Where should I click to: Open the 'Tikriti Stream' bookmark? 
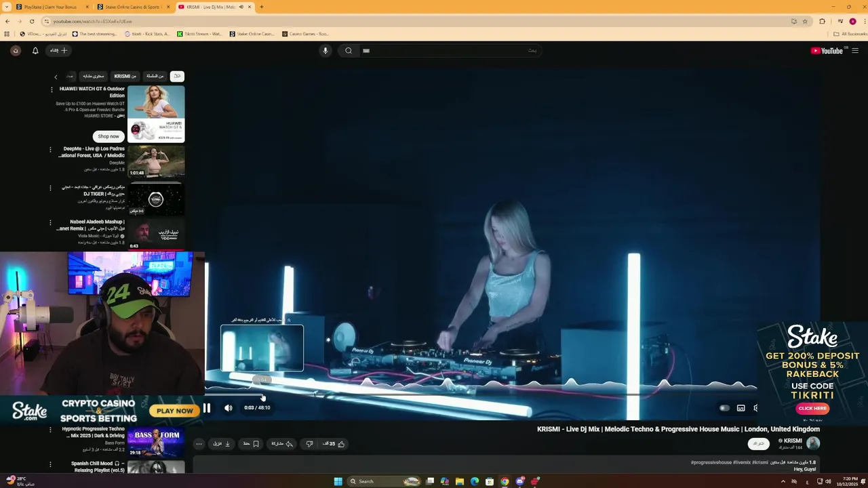199,34
